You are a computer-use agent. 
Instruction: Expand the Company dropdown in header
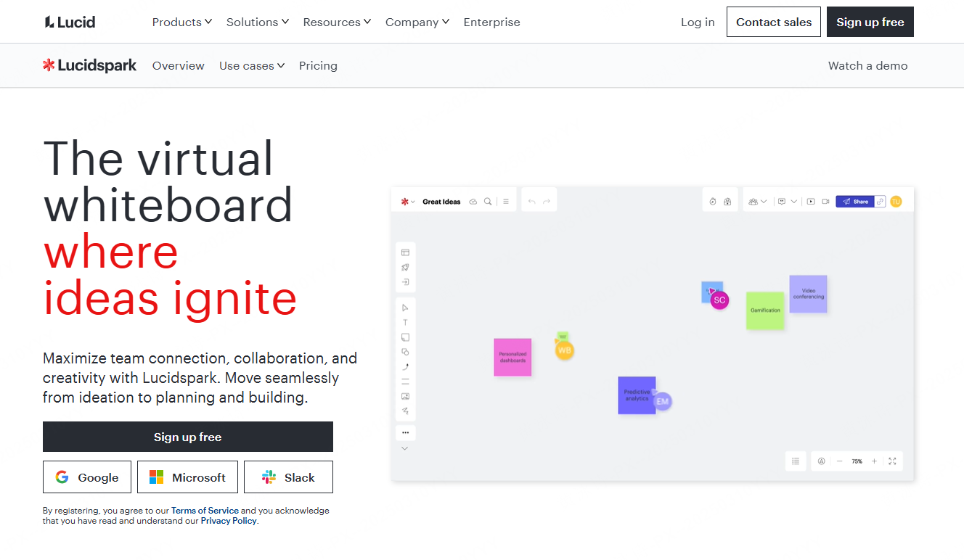(417, 22)
